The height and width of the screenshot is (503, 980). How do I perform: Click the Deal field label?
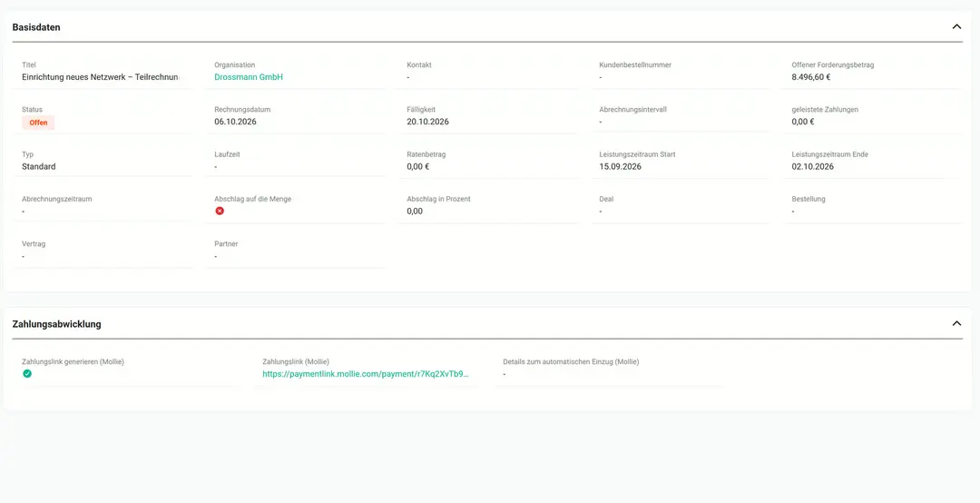coord(606,199)
